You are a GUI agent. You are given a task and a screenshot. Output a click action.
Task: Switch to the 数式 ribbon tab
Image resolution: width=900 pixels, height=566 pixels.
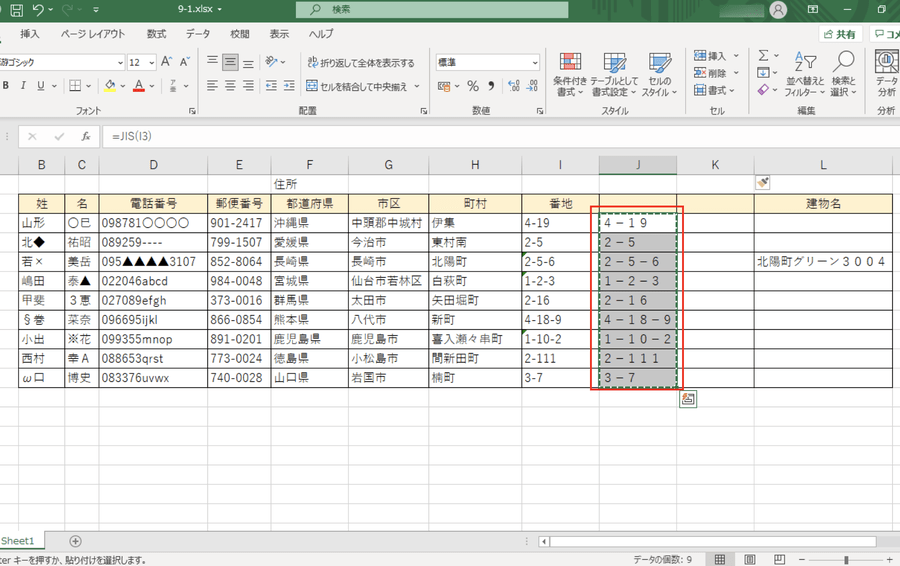156,34
